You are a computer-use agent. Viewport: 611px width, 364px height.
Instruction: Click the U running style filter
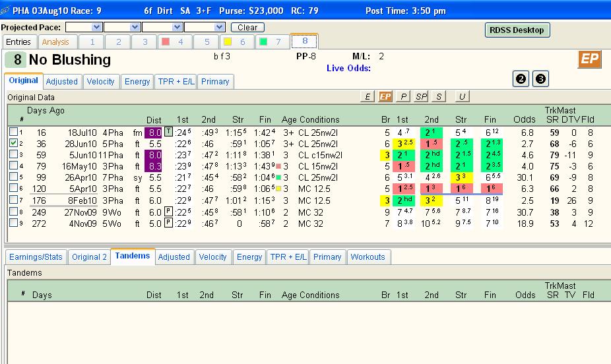462,96
